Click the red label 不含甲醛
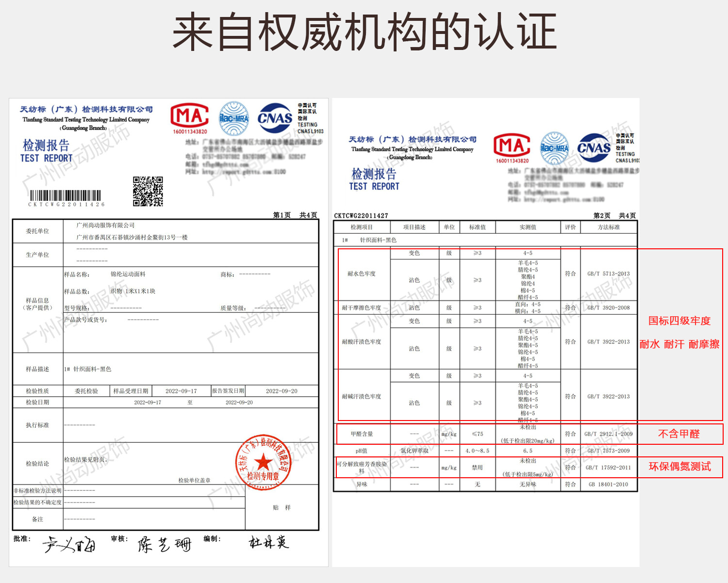The height and width of the screenshot is (583, 728). pos(679,434)
